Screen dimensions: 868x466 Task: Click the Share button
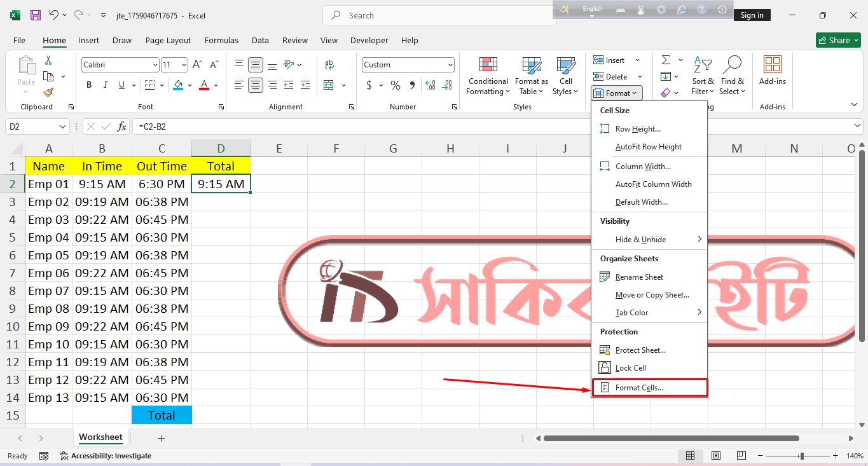click(838, 40)
